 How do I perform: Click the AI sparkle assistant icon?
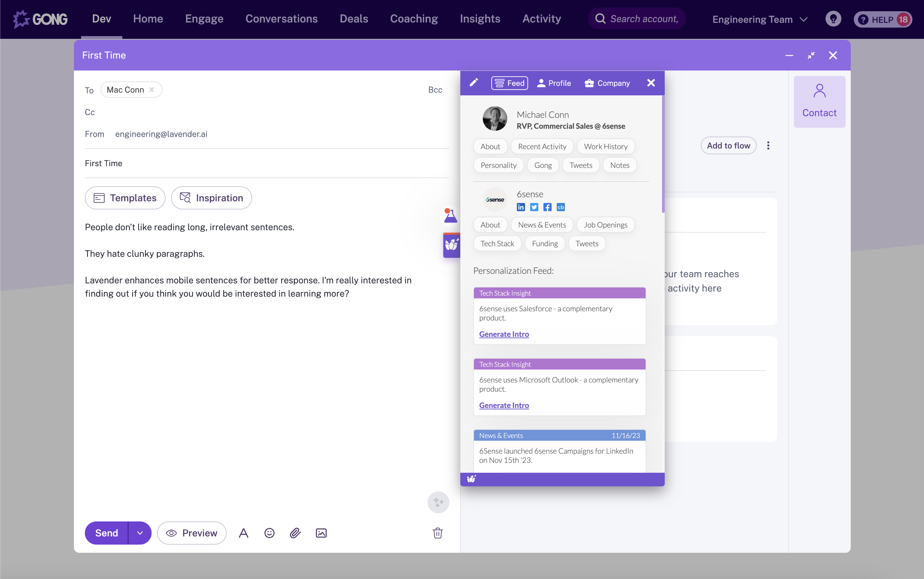438,502
